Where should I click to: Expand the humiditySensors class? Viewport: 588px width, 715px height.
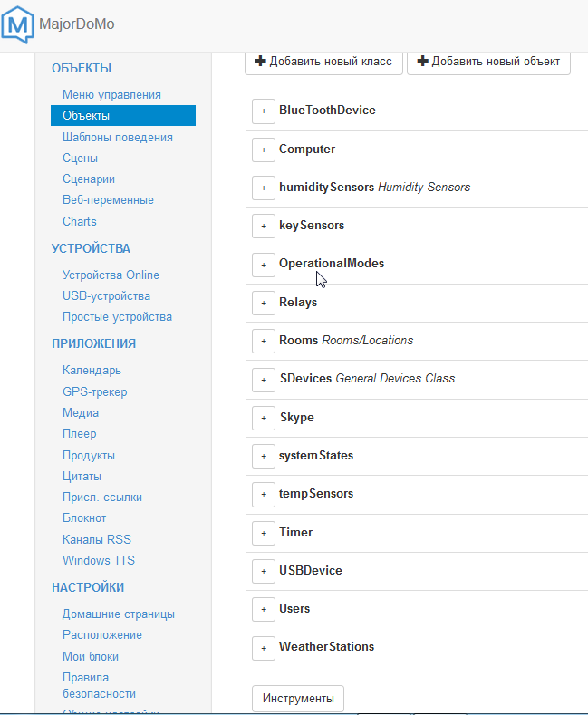(x=264, y=188)
